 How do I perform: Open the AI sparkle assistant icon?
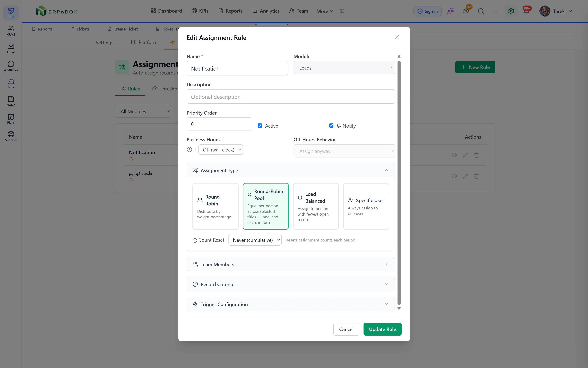pos(450,11)
